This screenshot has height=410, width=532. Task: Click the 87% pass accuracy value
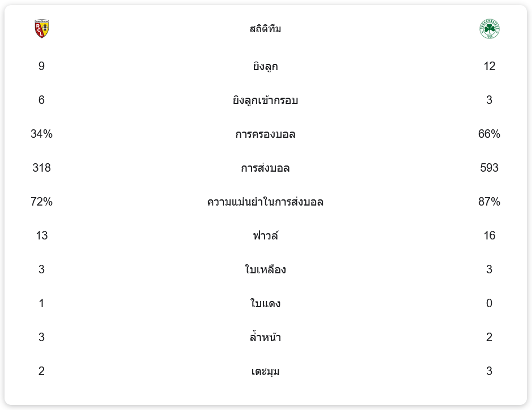[489, 202]
